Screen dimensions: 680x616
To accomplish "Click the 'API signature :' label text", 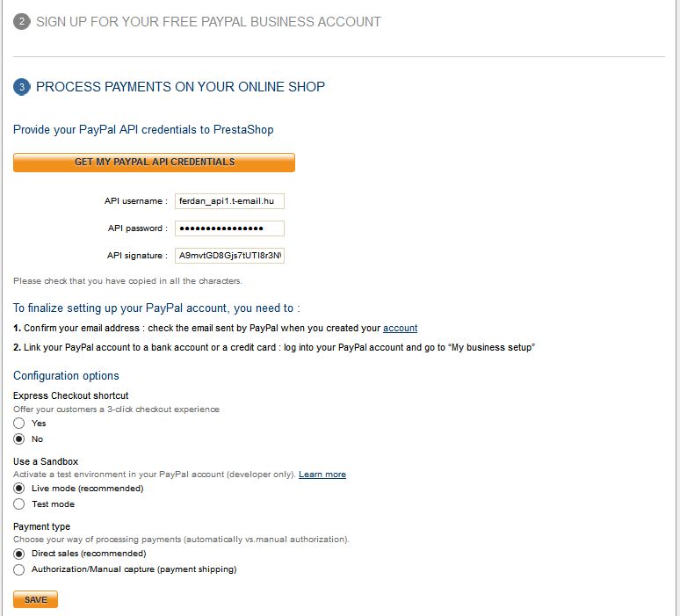I will click(x=137, y=256).
